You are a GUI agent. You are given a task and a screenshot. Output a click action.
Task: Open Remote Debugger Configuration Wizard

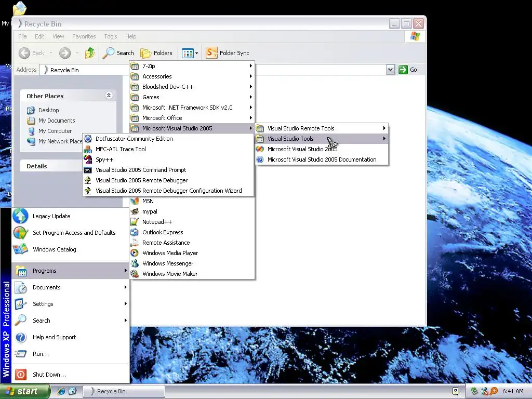click(x=168, y=191)
